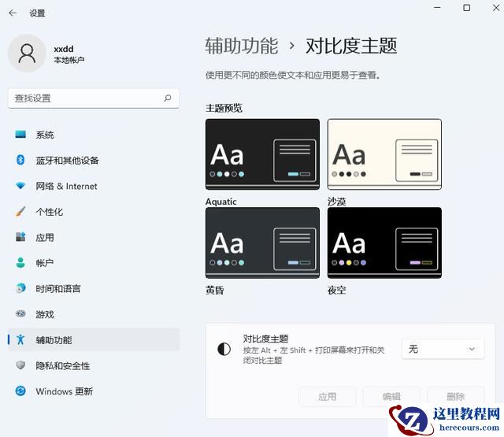The image size is (504, 437).
Task: Click the Bluetooth icon in sidebar
Action: pos(20,160)
